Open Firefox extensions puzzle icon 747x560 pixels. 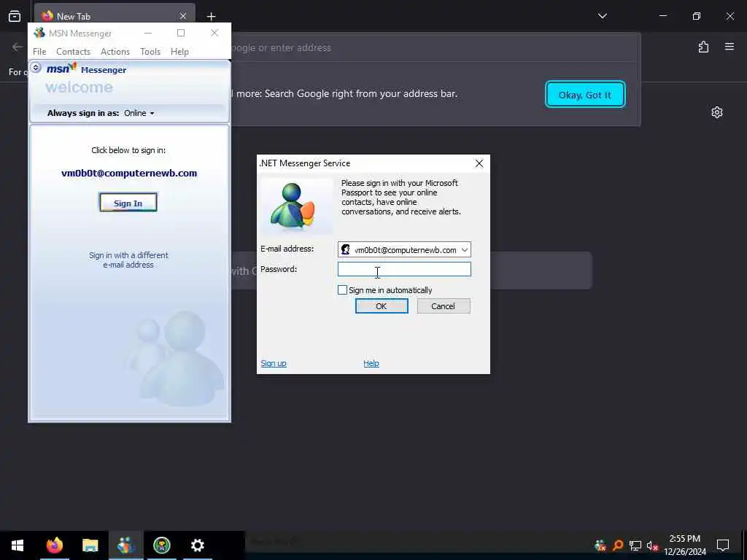click(703, 47)
